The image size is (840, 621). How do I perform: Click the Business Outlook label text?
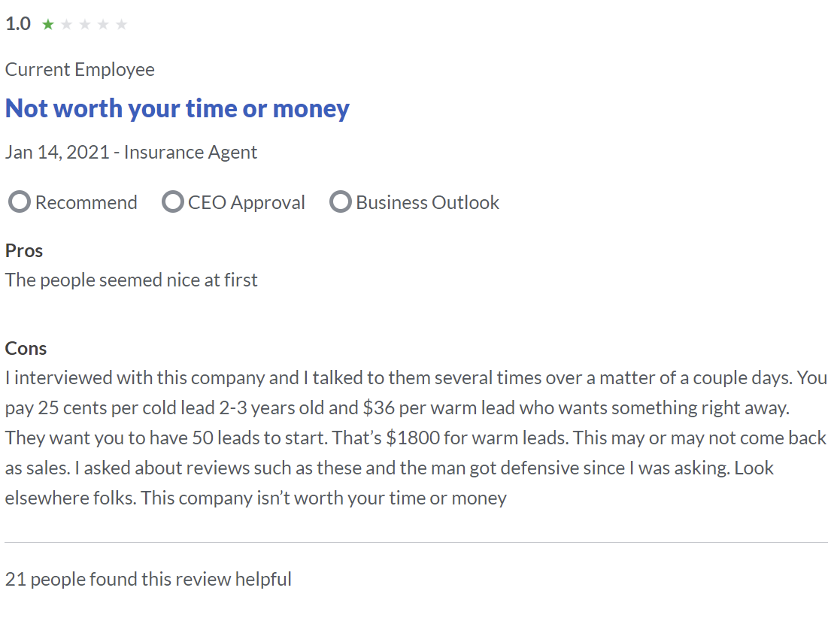pyautogui.click(x=427, y=202)
